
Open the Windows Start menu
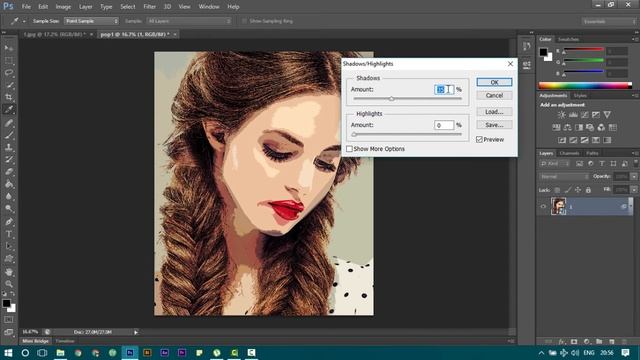click(8, 353)
